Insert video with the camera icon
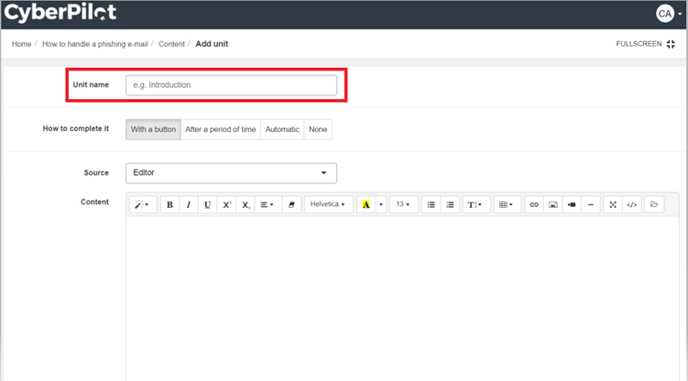Image resolution: width=688 pixels, height=381 pixels. (572, 205)
